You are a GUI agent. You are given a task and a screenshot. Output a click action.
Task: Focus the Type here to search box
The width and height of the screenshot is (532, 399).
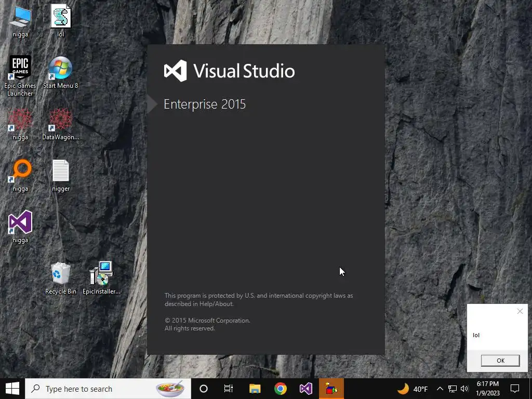[108, 389]
